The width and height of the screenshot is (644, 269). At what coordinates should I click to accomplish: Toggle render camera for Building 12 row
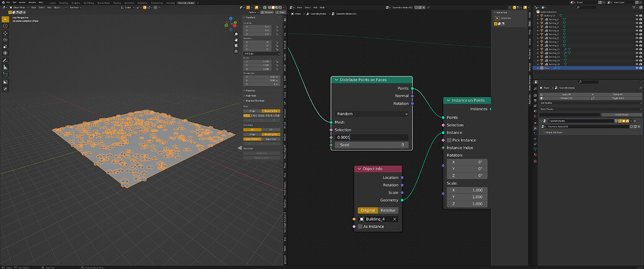pyautogui.click(x=641, y=16)
